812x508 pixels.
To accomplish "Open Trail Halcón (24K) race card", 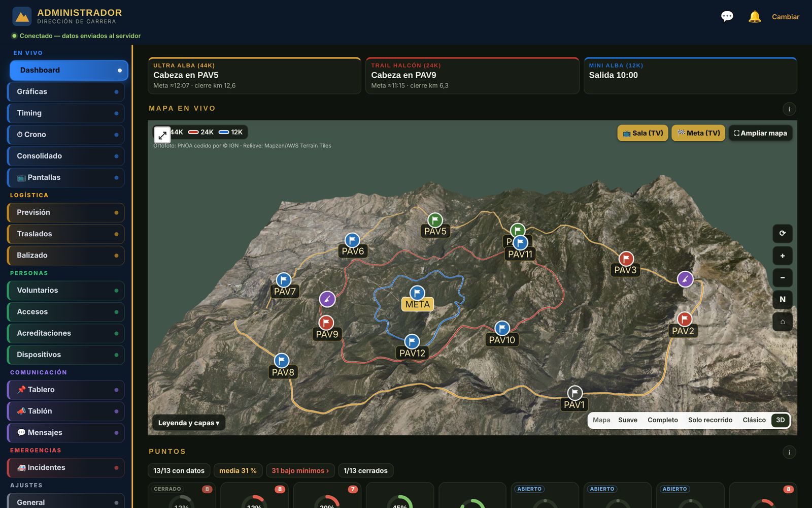I will [x=472, y=76].
